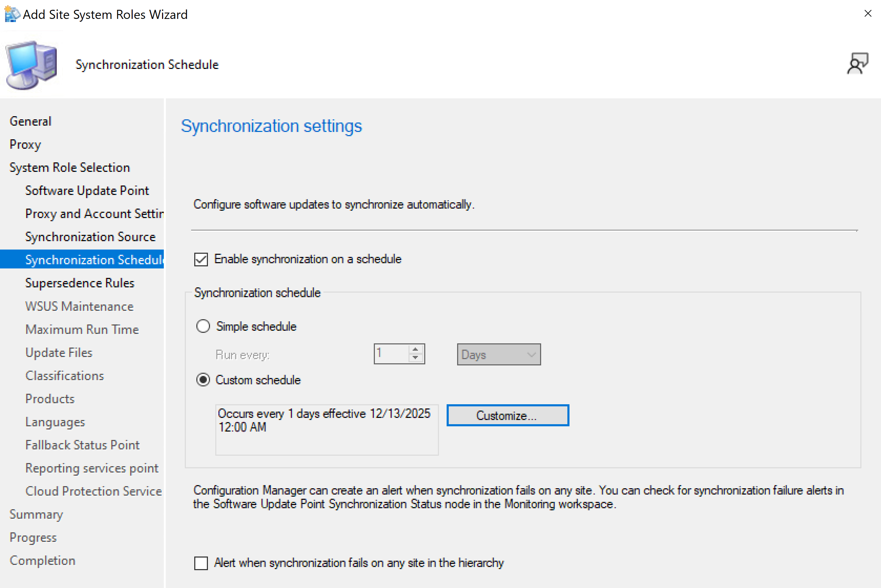This screenshot has width=881, height=588.
Task: Click the computer icon in header
Action: click(x=32, y=65)
